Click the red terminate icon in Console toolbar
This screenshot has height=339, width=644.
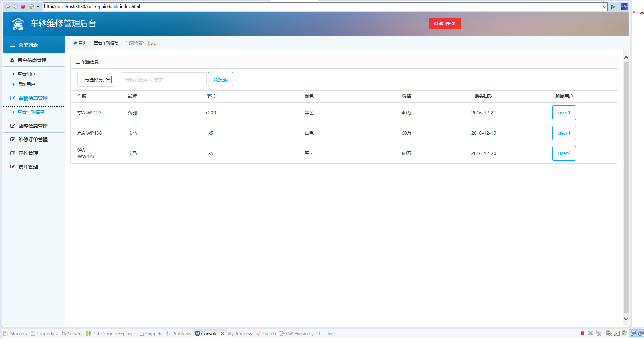582,333
